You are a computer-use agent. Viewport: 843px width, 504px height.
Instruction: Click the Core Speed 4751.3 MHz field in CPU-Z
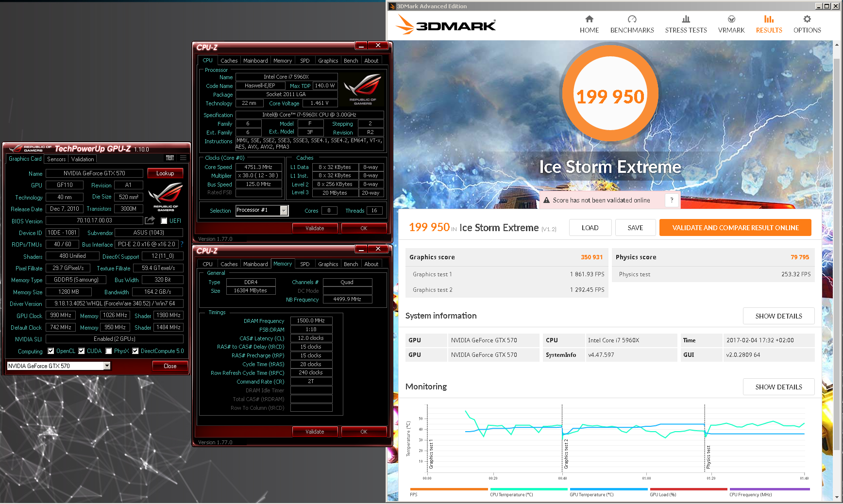[x=259, y=167]
